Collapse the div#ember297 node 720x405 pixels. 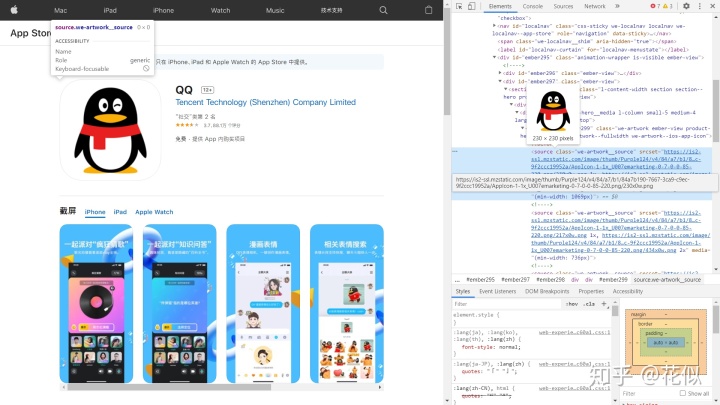[500, 81]
